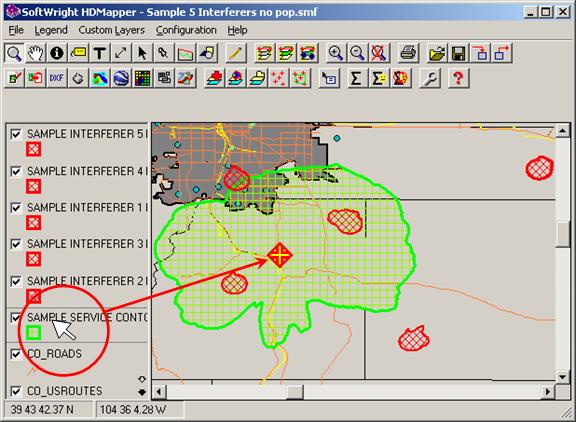576x422 pixels.
Task: Print the map with printer icon
Action: 408,53
